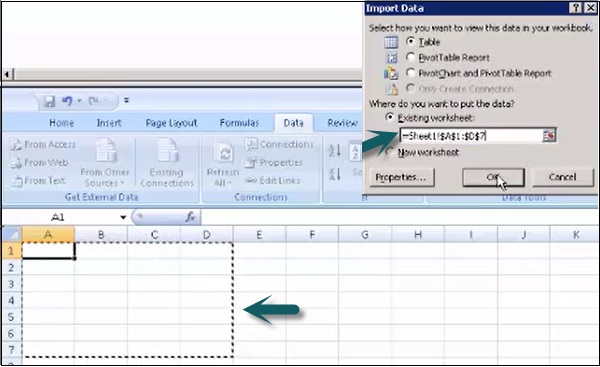Click OK in Import Data dialog
This screenshot has height=367, width=600.
(x=493, y=178)
